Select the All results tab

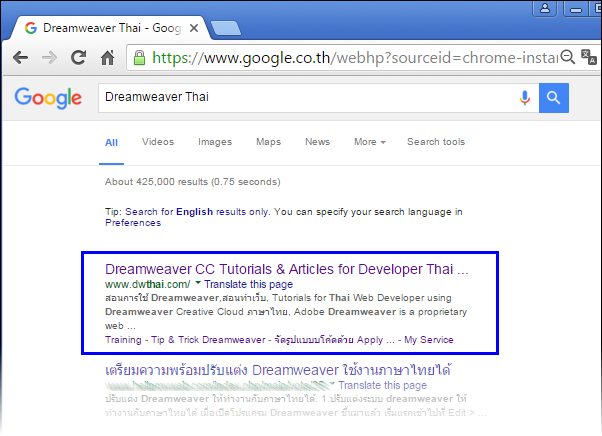(x=111, y=143)
